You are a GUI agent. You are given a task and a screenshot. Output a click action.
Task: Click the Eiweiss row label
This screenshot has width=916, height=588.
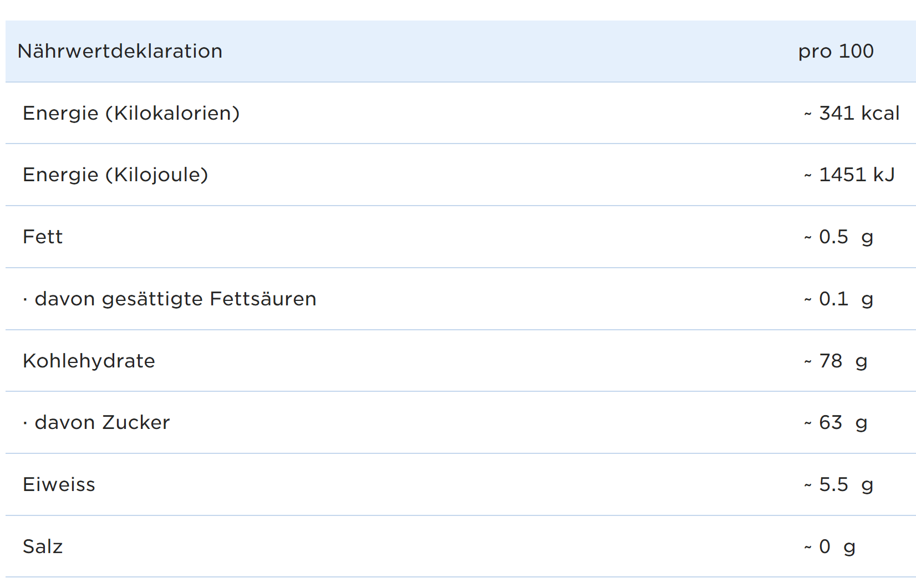59,484
